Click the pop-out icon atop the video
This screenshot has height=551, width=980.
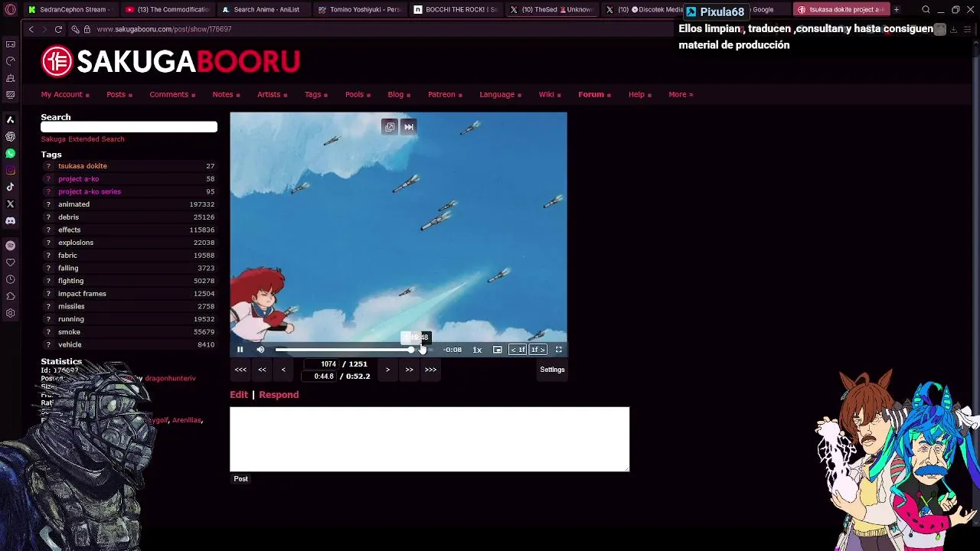tap(390, 127)
